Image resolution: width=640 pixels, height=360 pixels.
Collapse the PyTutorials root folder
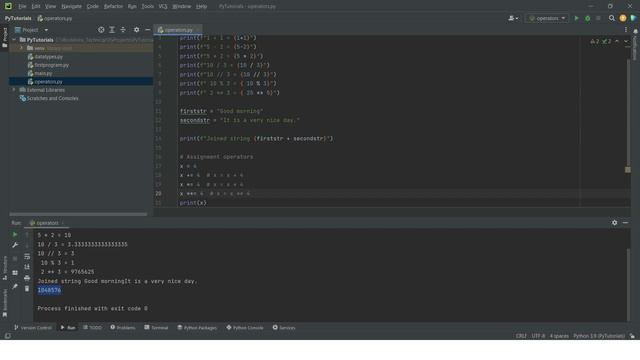coord(14,40)
